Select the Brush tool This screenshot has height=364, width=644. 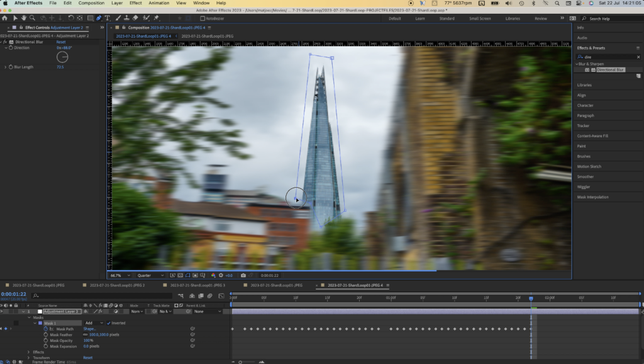point(117,18)
